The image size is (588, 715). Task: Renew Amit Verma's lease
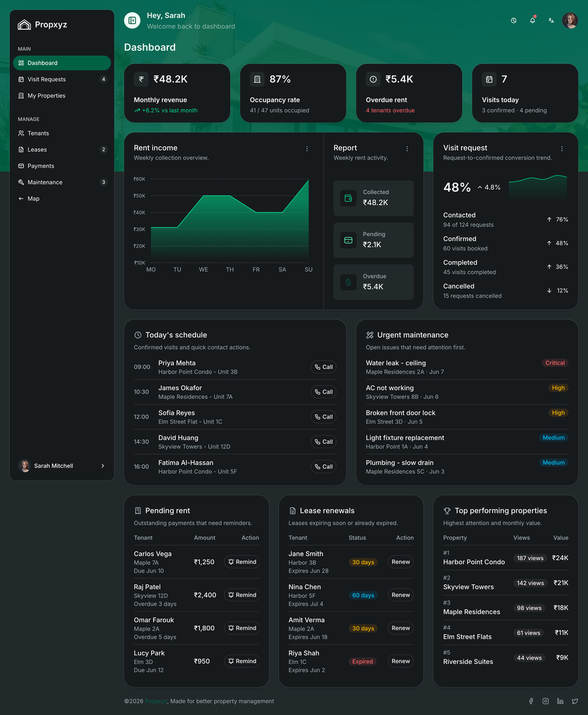[401, 628]
